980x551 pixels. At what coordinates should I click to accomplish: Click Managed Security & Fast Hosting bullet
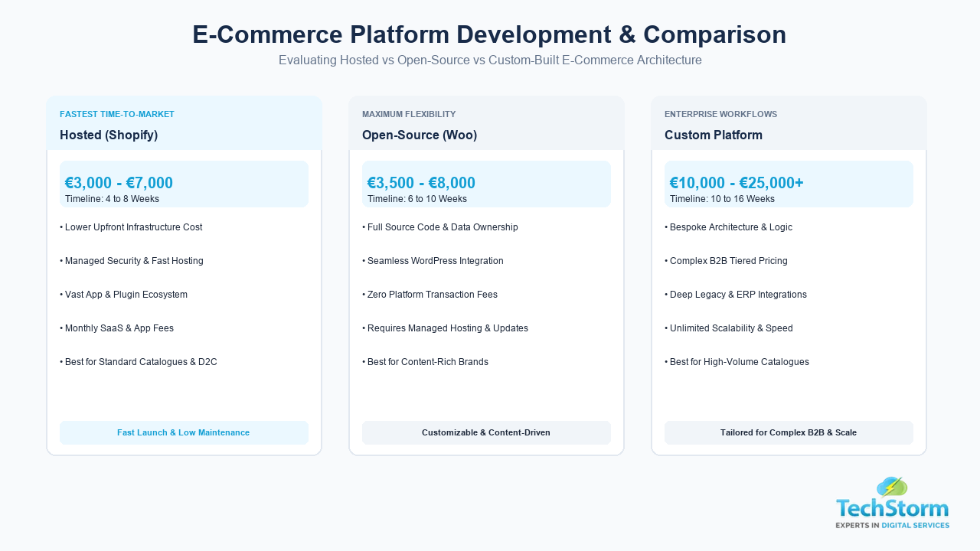point(132,261)
